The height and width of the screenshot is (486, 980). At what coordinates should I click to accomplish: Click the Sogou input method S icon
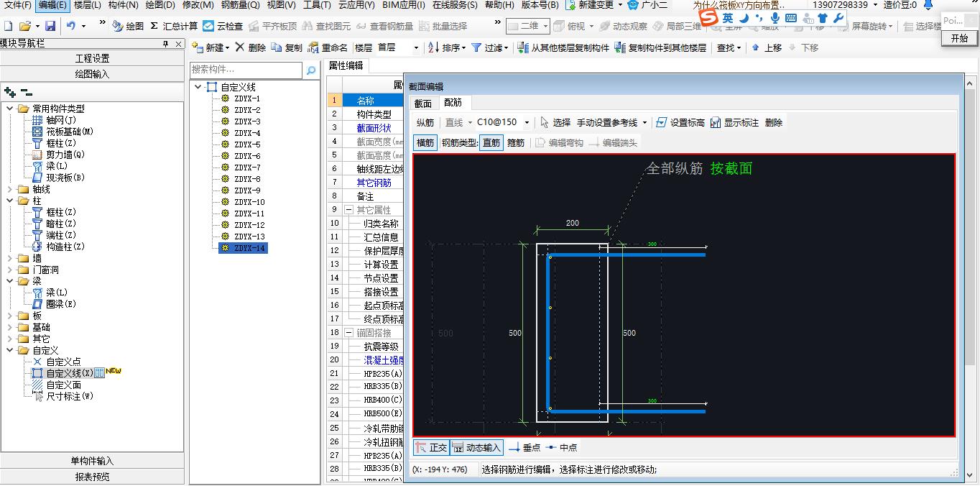(x=708, y=17)
